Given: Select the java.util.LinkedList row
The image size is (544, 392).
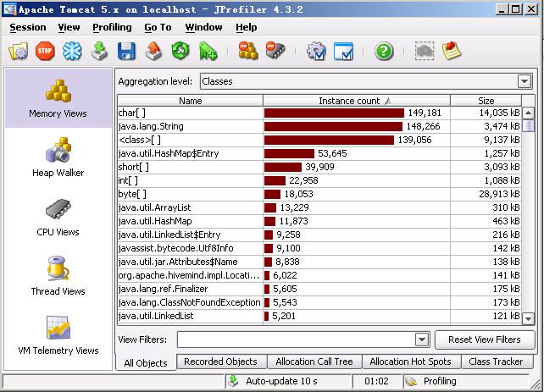Looking at the screenshot, I should 319,316.
